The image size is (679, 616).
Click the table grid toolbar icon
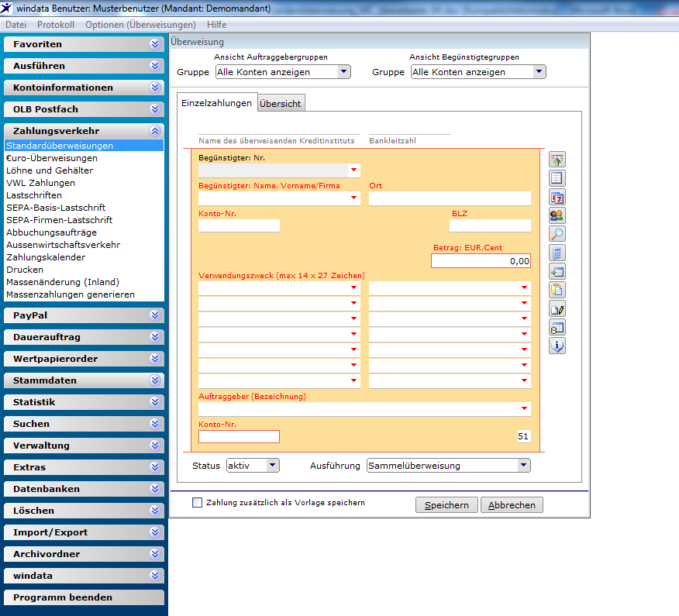click(x=557, y=178)
